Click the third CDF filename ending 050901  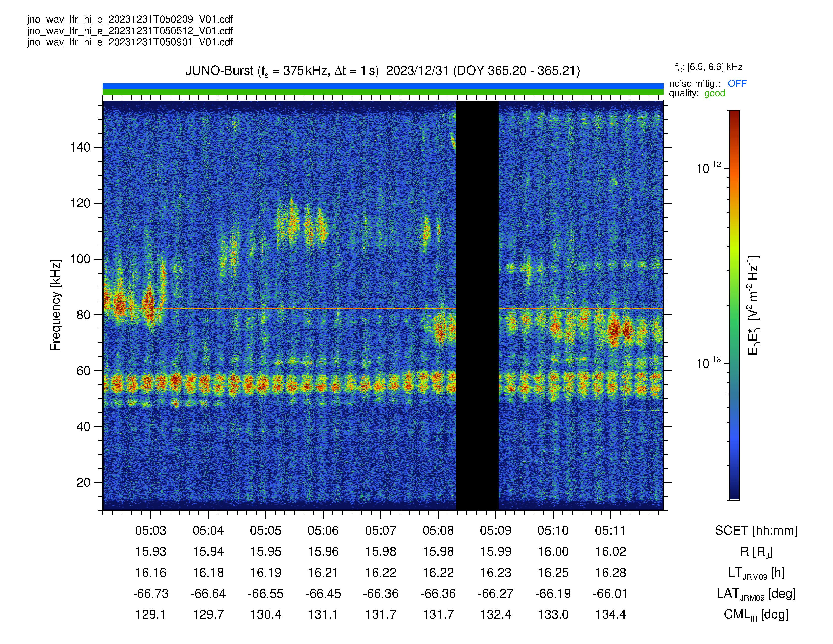(130, 42)
